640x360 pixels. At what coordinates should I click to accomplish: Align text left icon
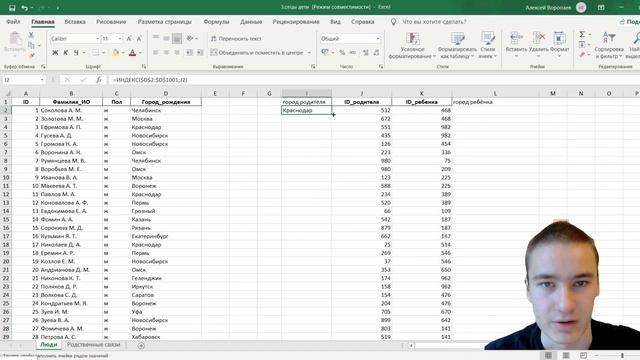pyautogui.click(x=156, y=53)
